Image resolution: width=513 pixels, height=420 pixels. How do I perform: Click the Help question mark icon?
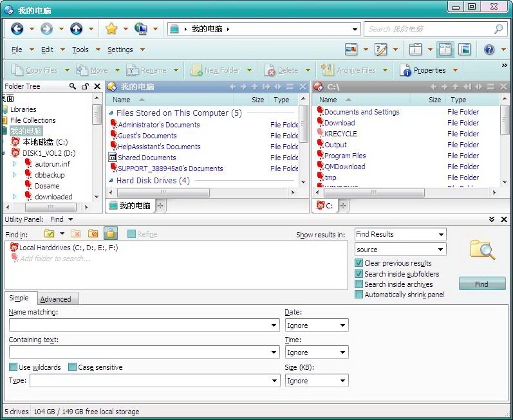tap(489, 50)
